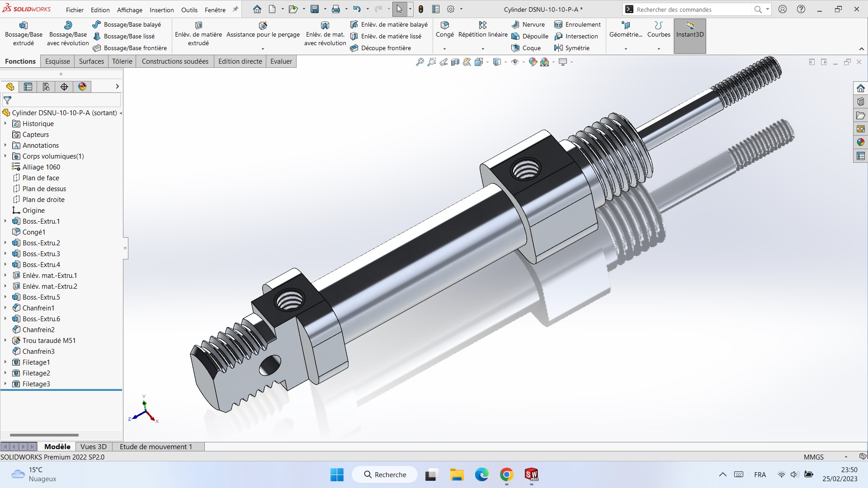Open Options gear icon
Image resolution: width=868 pixels, height=488 pixels.
(x=451, y=9)
